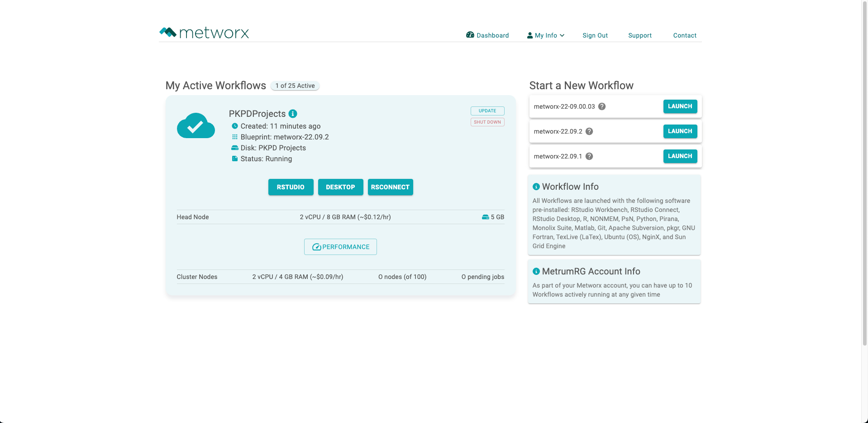Viewport: 868px width, 423px height.
Task: Open RSCONNECT for the workflow
Action: [x=391, y=187]
